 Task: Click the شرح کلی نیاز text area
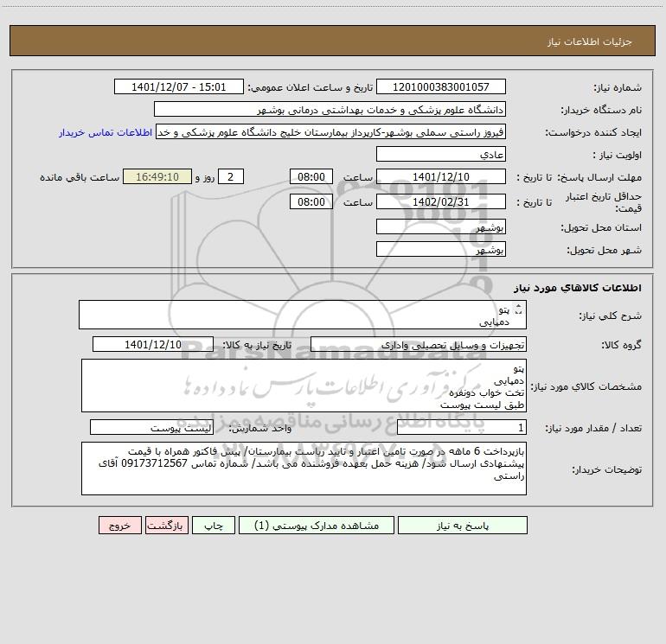coord(303,315)
